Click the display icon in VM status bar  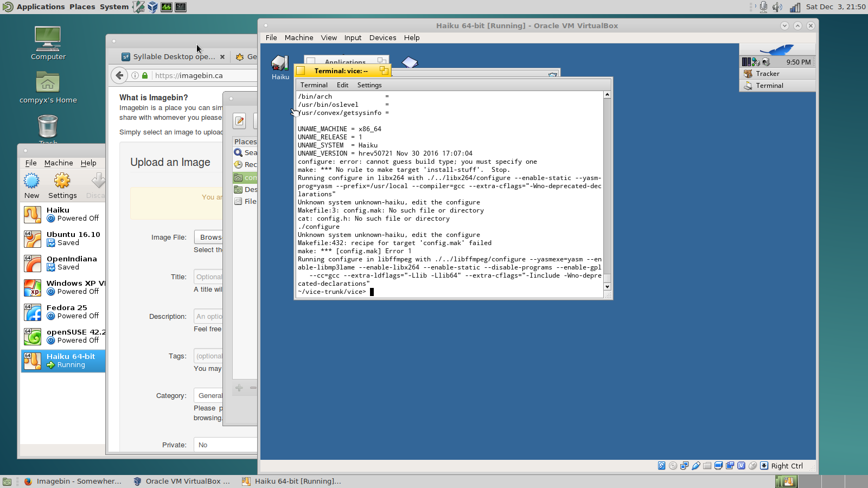point(718,466)
